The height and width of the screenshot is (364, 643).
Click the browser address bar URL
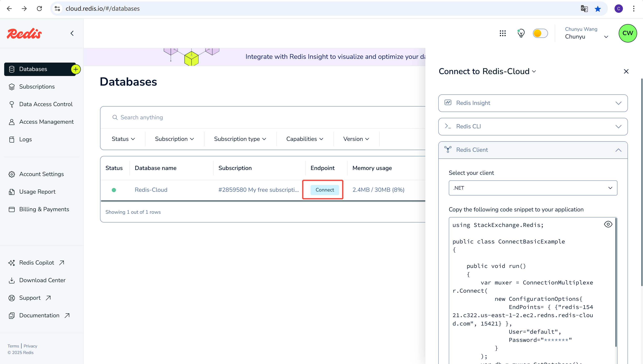click(103, 9)
